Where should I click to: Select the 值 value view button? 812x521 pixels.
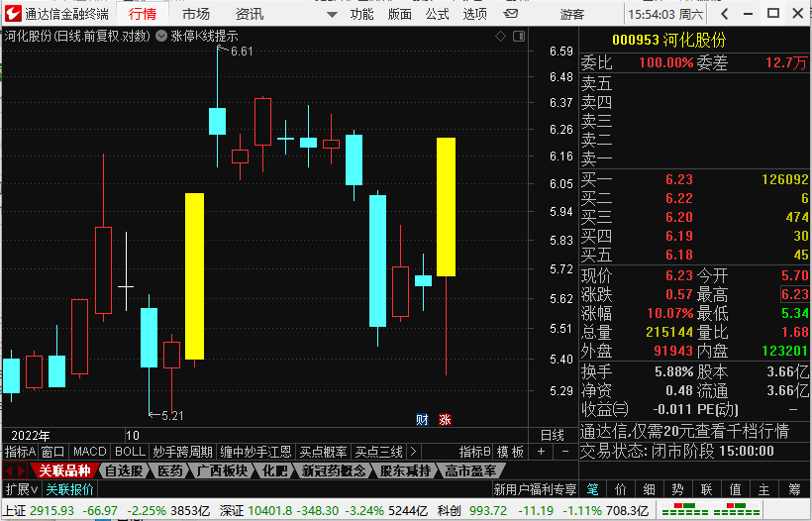point(736,489)
